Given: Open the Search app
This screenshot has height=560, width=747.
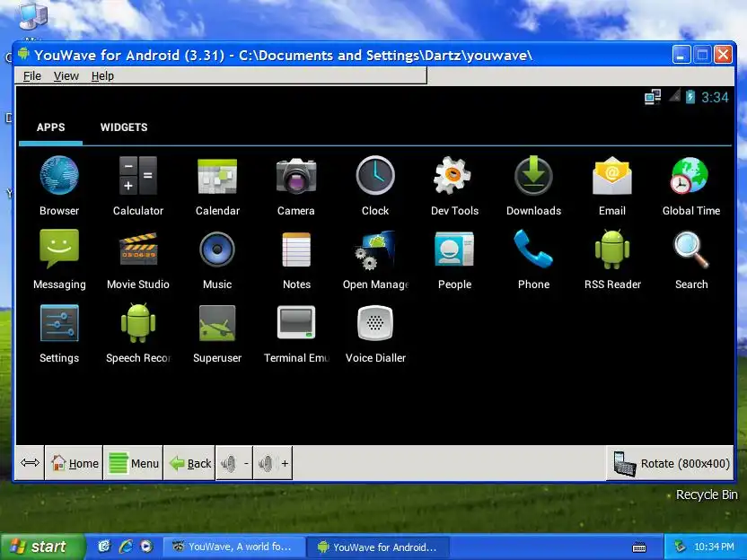Looking at the screenshot, I should click(690, 259).
